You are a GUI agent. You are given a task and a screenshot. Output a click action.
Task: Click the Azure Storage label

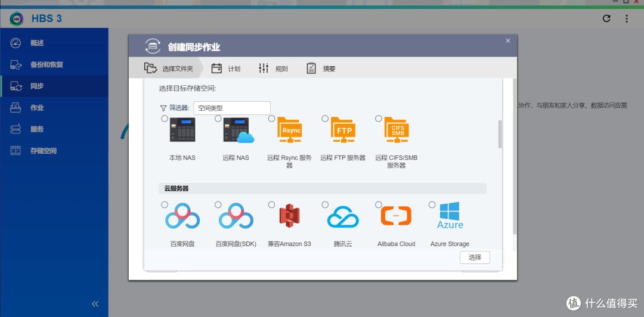(450, 244)
